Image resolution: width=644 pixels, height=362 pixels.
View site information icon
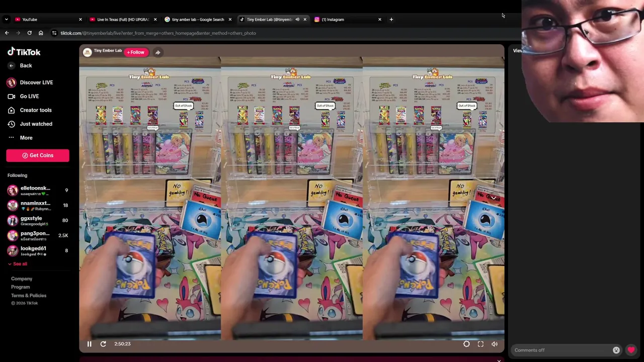pyautogui.click(x=54, y=33)
